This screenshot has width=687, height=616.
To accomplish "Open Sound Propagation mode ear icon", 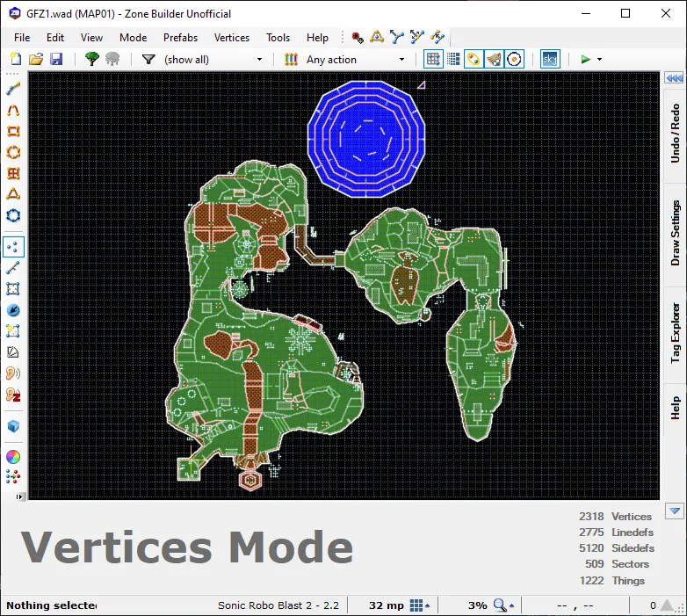I will [13, 373].
